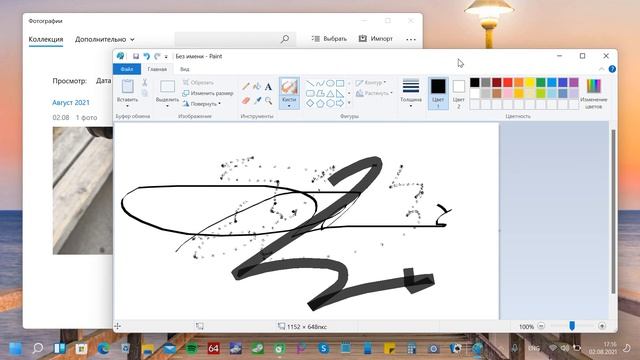Select the Color picker eyedropper tool
Image resolution: width=640 pixels, height=360 pixels.
coord(257,100)
